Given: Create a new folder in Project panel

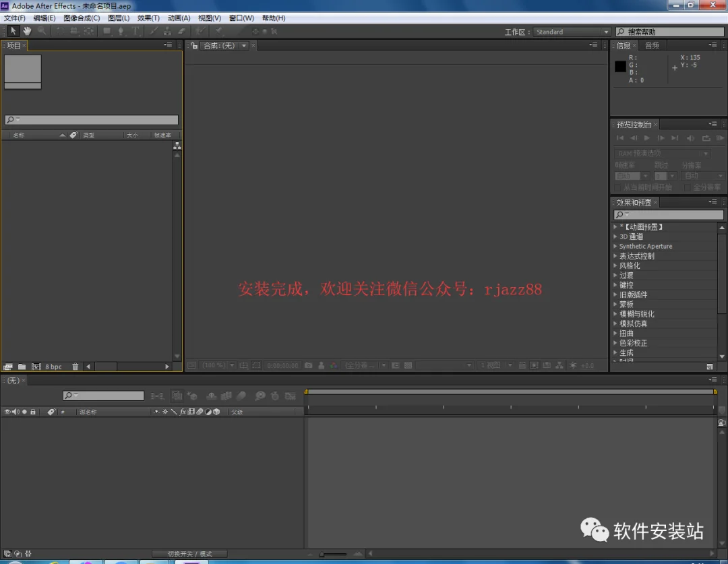Looking at the screenshot, I should coord(22,367).
